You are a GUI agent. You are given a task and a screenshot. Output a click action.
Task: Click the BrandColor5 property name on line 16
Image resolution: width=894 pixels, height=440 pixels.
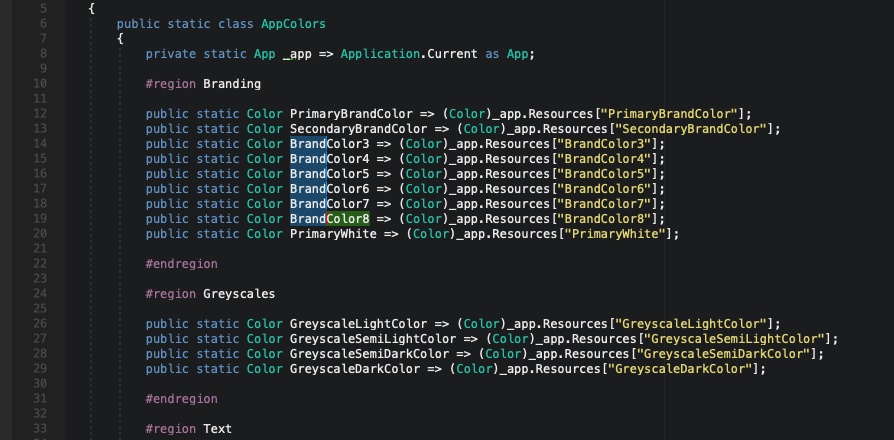point(329,174)
